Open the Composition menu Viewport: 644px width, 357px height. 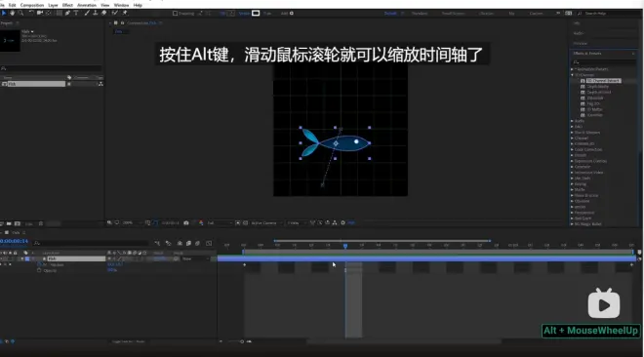32,5
